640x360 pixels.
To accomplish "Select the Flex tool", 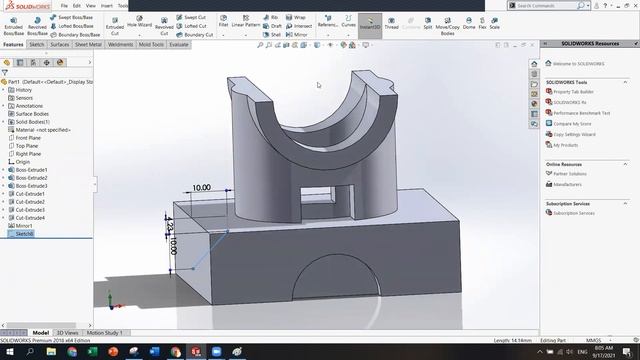I will (x=482, y=23).
